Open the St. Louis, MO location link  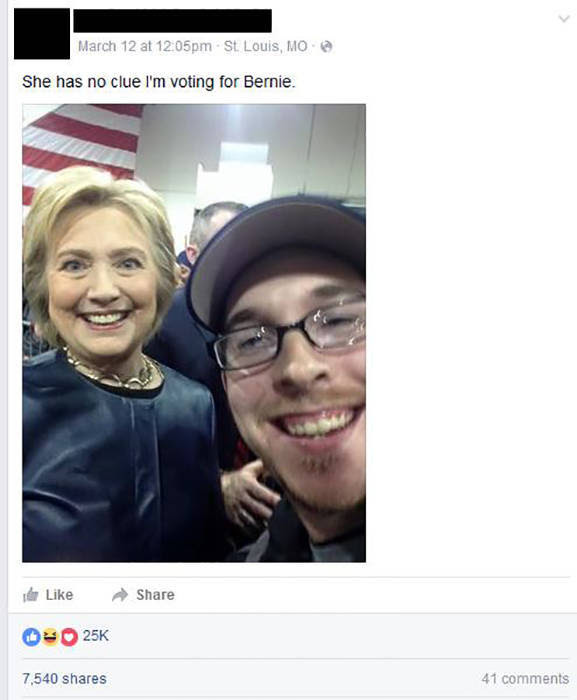(x=266, y=46)
